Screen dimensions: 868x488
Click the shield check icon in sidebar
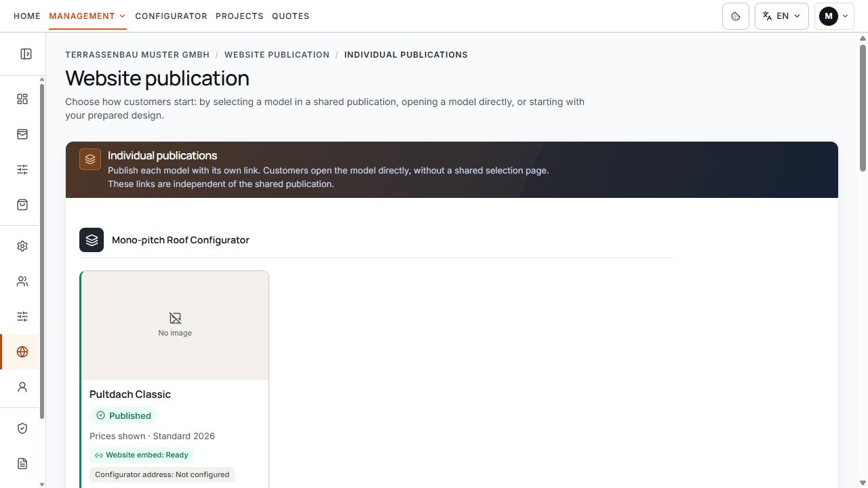22,428
